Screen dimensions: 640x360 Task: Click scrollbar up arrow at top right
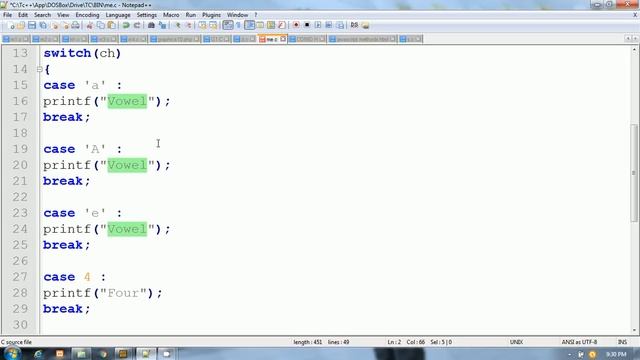tap(634, 50)
